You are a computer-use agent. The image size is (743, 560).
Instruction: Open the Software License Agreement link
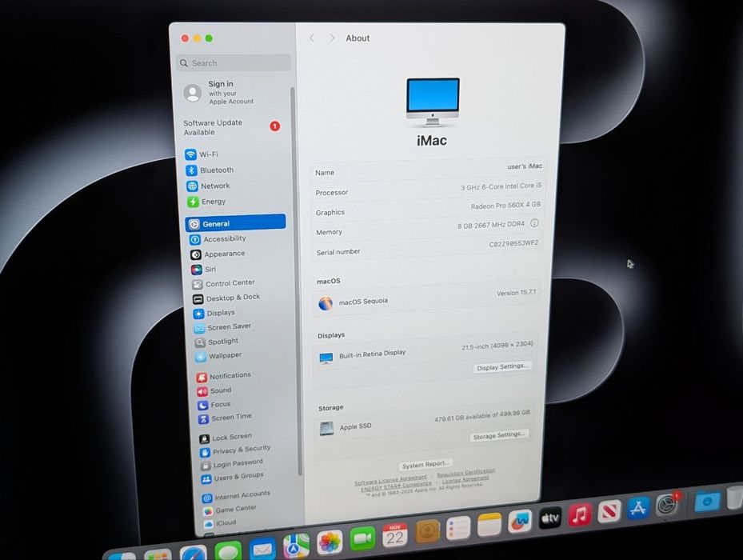pos(390,480)
